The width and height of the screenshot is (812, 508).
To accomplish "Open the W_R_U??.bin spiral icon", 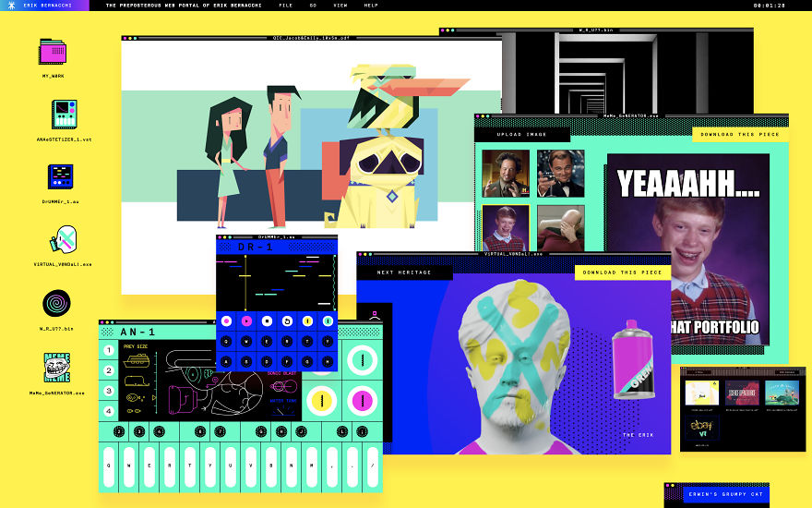I will pyautogui.click(x=56, y=303).
